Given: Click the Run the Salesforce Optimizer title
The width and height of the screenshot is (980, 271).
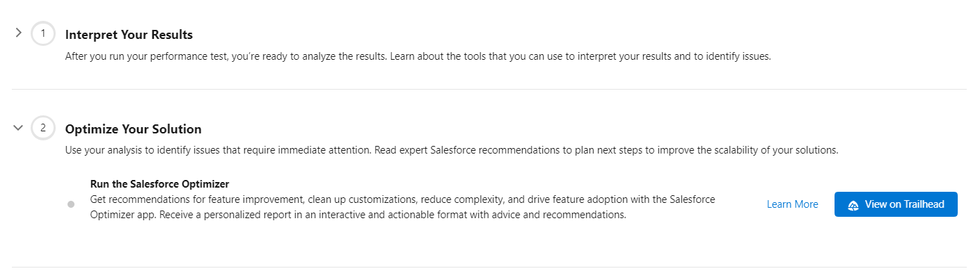Looking at the screenshot, I should click(x=160, y=184).
